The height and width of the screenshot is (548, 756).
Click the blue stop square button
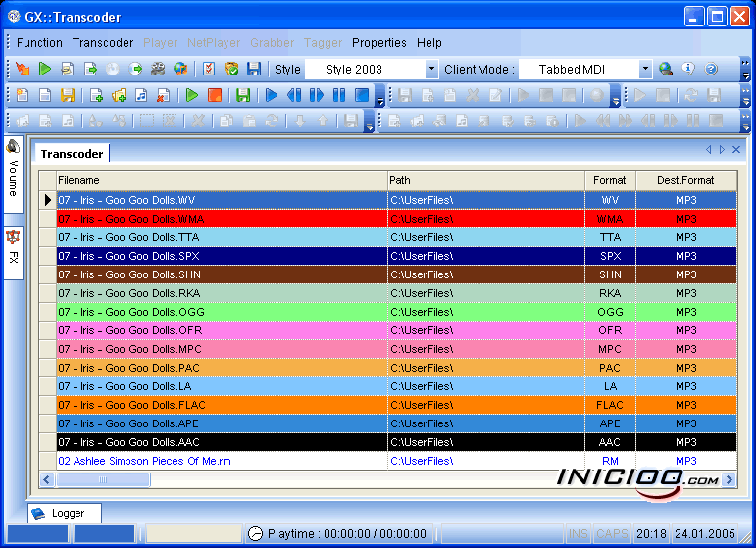(362, 95)
